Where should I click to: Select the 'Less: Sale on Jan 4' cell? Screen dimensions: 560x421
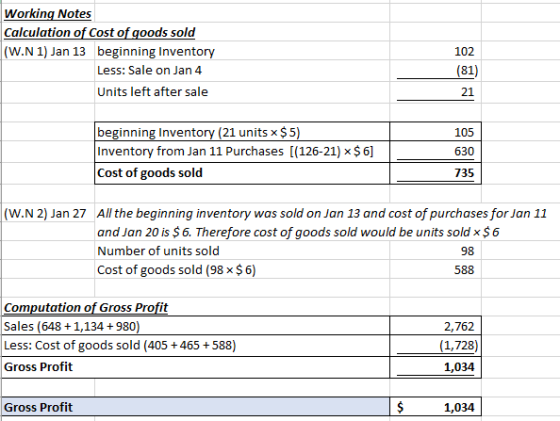[x=149, y=70]
